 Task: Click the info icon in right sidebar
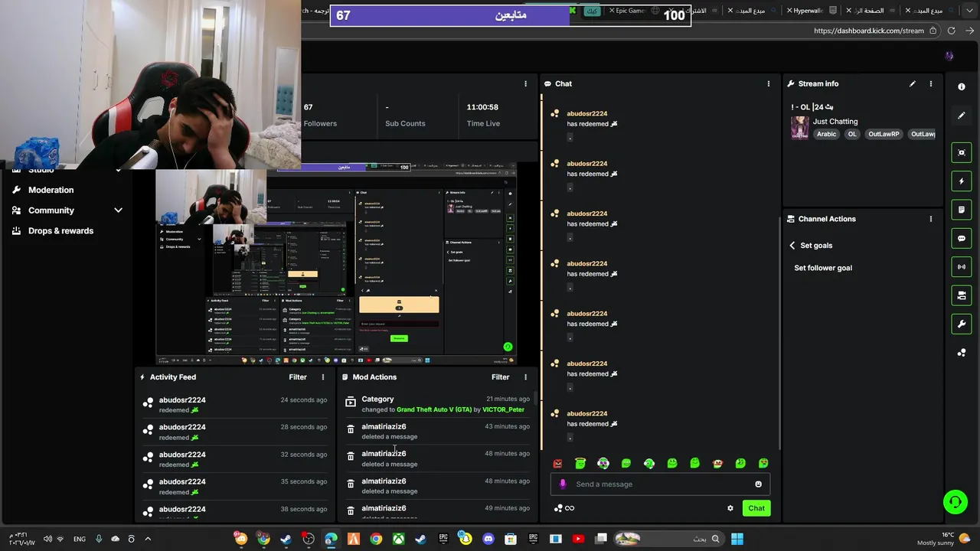pyautogui.click(x=962, y=86)
